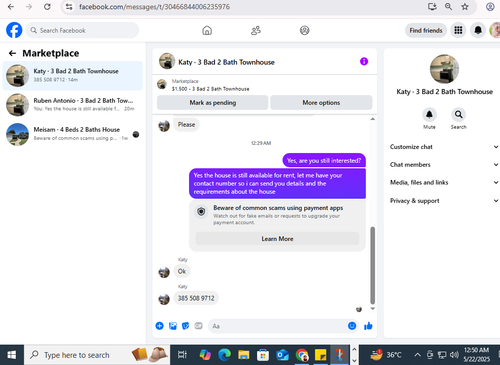The image size is (500, 365).
Task: Click chat scrollbar down arrow
Action: pos(373,309)
